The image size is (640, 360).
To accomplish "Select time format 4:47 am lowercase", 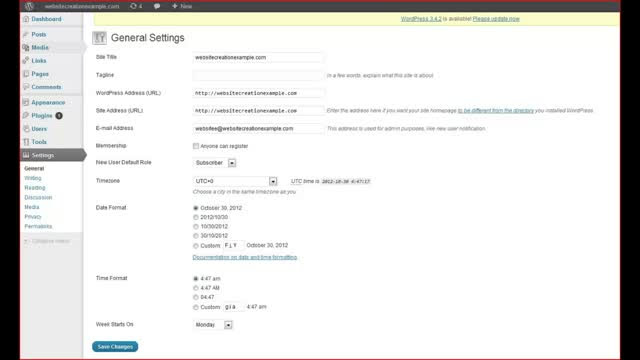I will 196,278.
